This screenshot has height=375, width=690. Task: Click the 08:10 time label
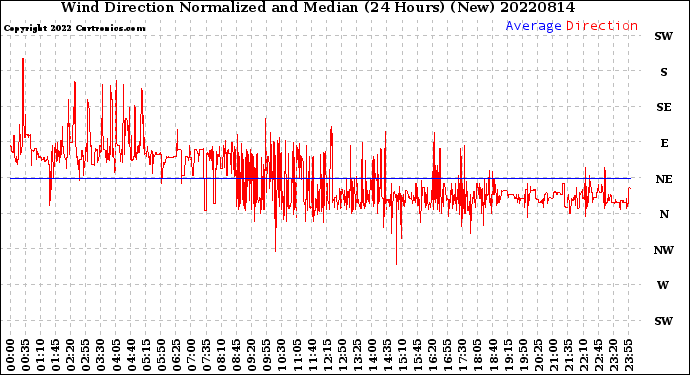(x=221, y=355)
